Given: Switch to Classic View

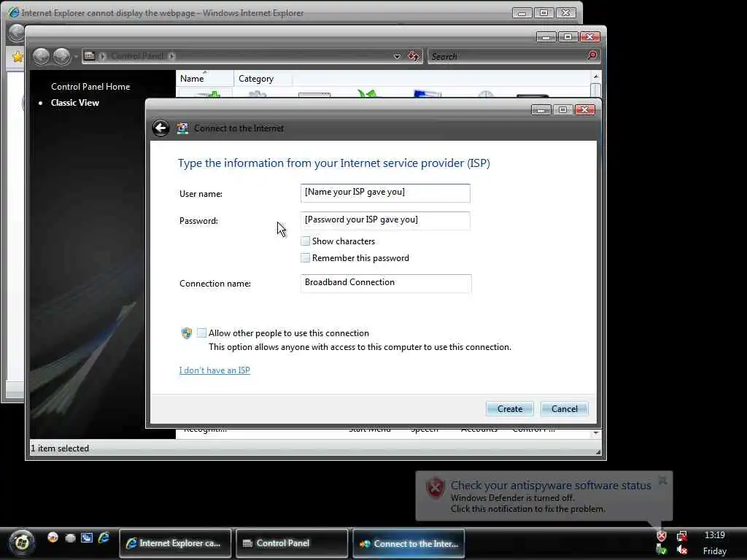Looking at the screenshot, I should tap(75, 102).
